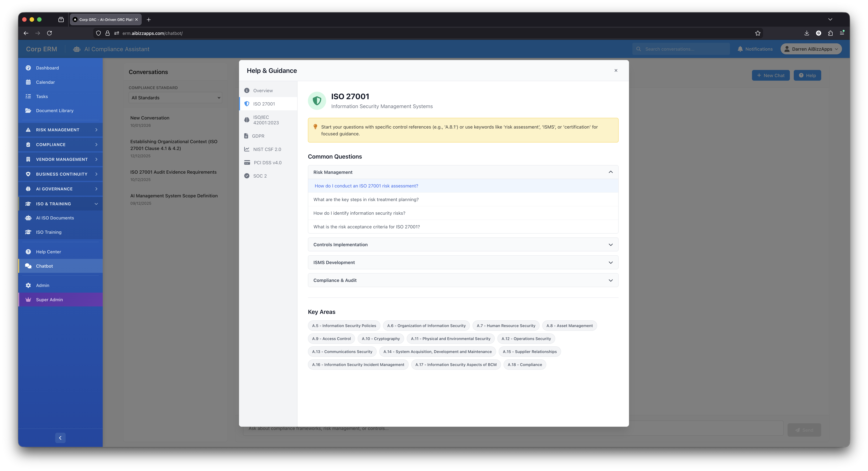Click browser downloads icon

[806, 33]
